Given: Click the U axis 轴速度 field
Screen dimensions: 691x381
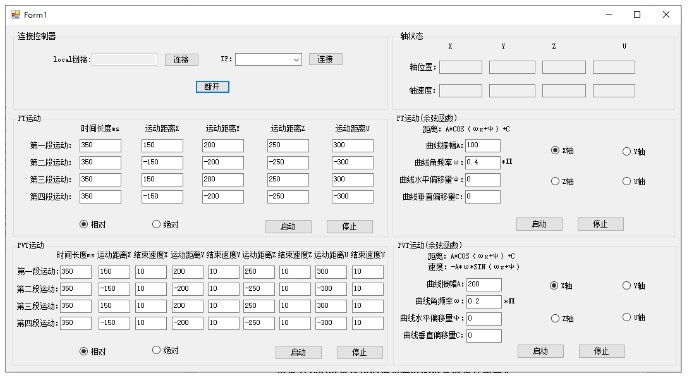Looking at the screenshot, I should [614, 91].
